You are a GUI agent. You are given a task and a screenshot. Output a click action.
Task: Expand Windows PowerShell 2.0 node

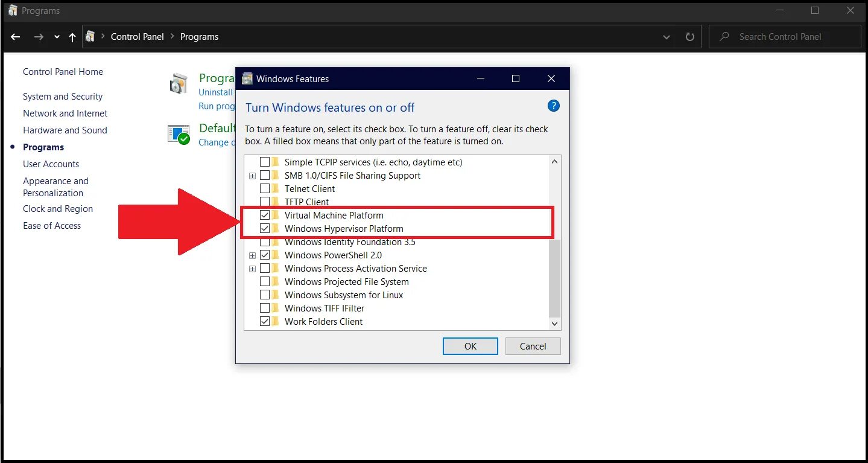tap(252, 255)
